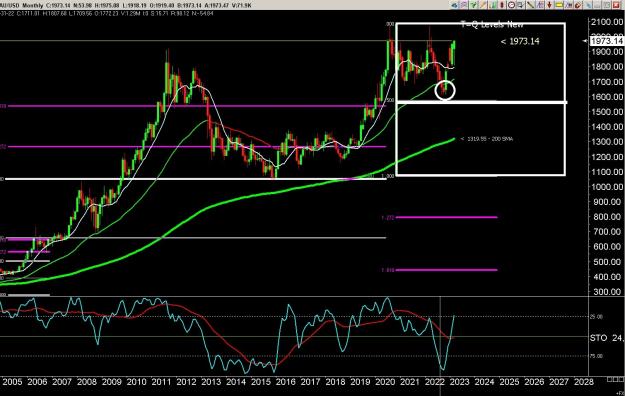
Task: Click the light-blue pencil toolbar icon
Action: (x=588, y=5)
